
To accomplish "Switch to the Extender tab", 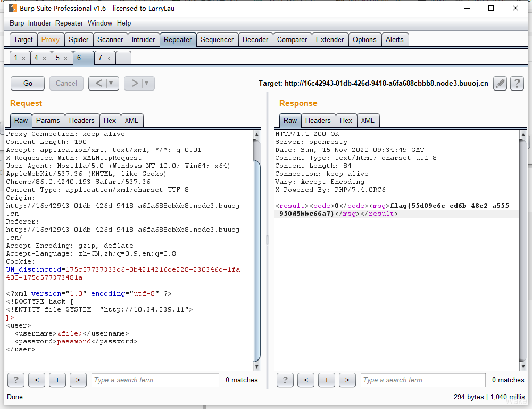I will [x=330, y=40].
